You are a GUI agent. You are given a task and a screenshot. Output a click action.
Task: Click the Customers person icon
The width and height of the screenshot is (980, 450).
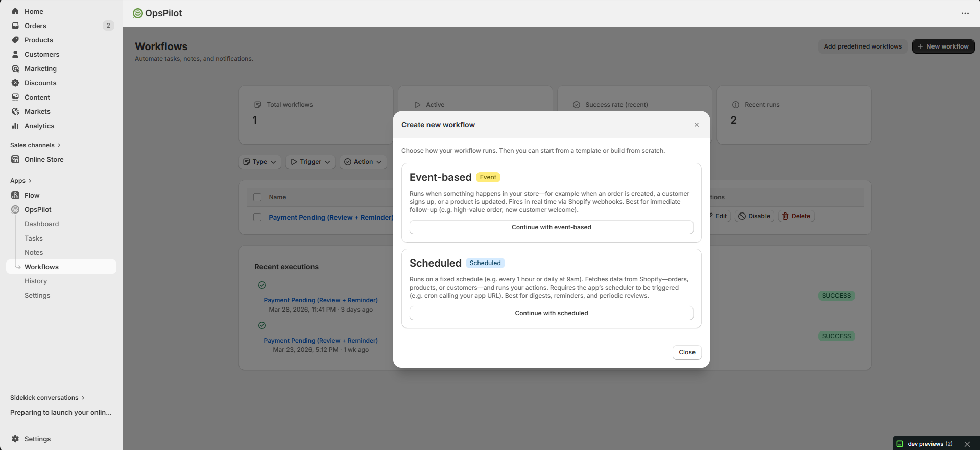(15, 54)
